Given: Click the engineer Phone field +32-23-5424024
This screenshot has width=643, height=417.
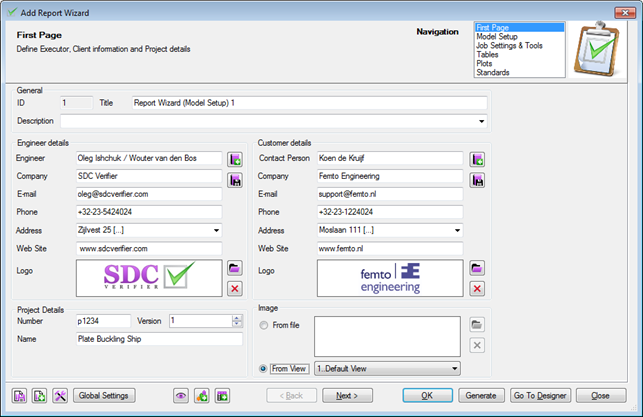Looking at the screenshot, I should (x=149, y=212).
